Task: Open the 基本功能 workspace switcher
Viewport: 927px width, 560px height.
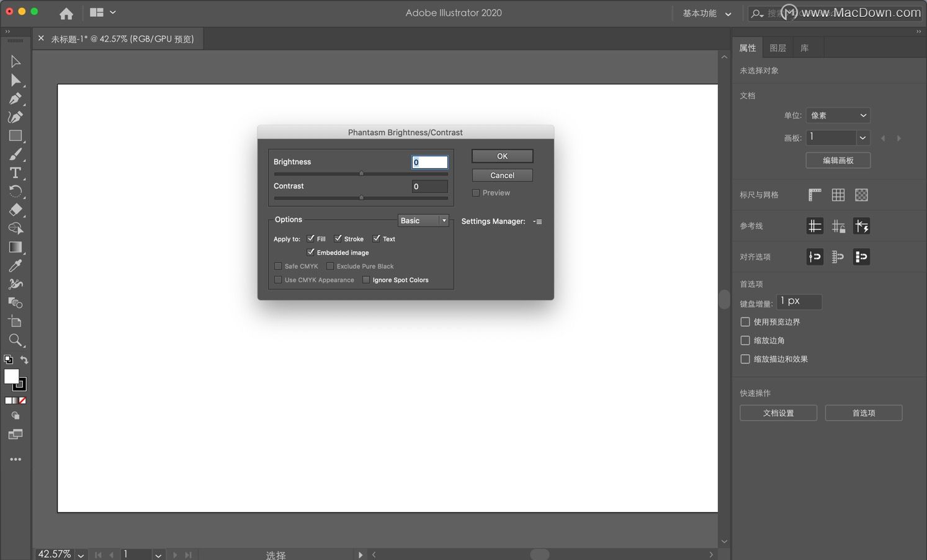Action: (x=707, y=13)
